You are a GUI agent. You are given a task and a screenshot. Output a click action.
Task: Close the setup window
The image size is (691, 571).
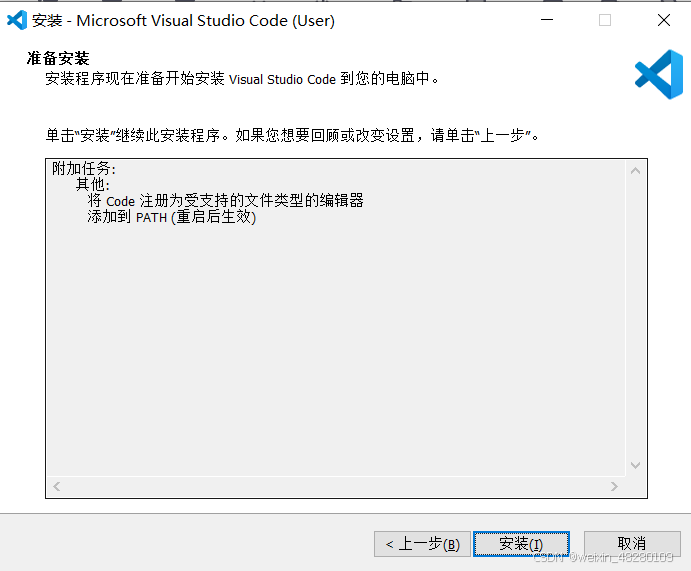click(x=664, y=20)
